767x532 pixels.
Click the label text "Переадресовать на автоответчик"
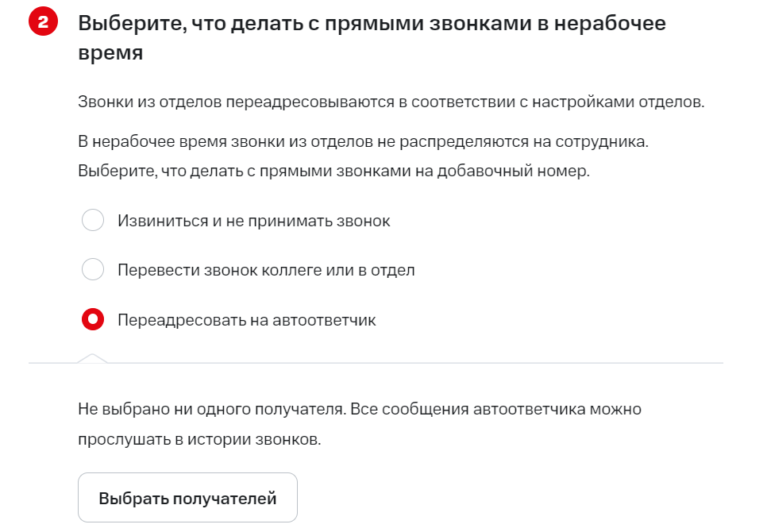point(246,320)
